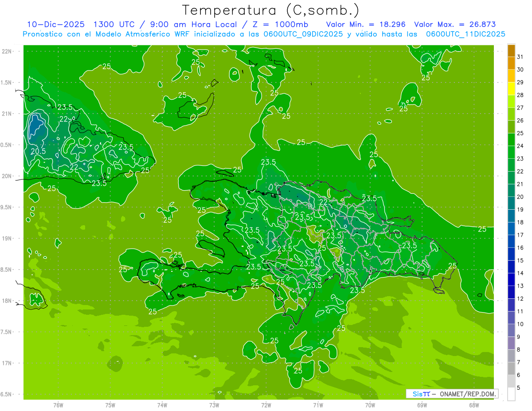The width and height of the screenshot is (532, 411).
Task: Pick the white swatch at the legend bottom
Action: coord(511,394)
